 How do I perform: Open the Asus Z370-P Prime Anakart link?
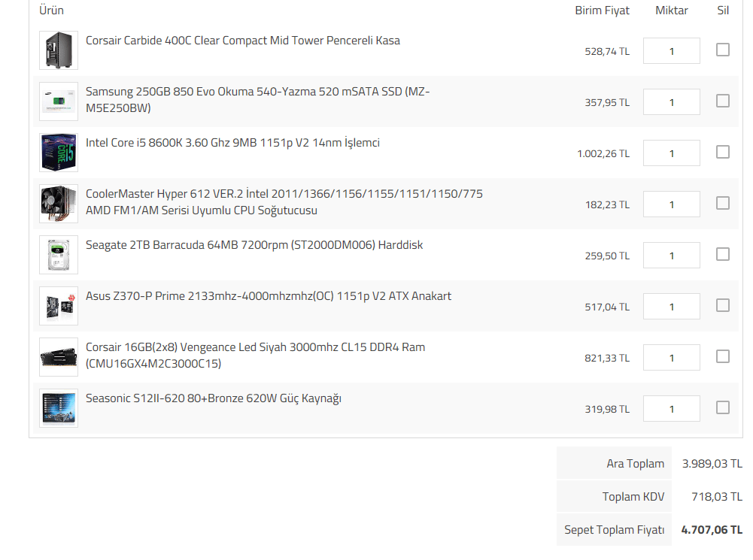pyautogui.click(x=269, y=296)
